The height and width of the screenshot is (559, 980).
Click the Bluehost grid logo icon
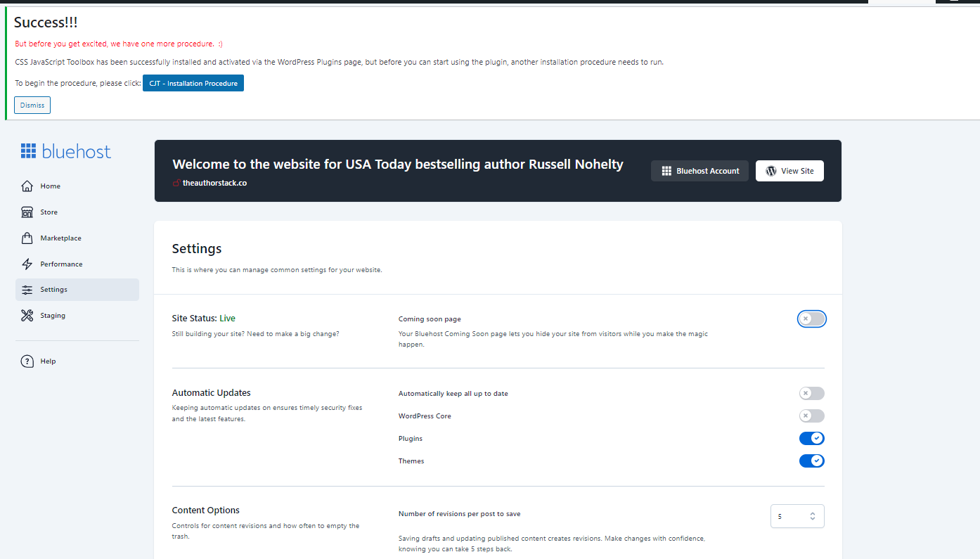[x=28, y=150]
